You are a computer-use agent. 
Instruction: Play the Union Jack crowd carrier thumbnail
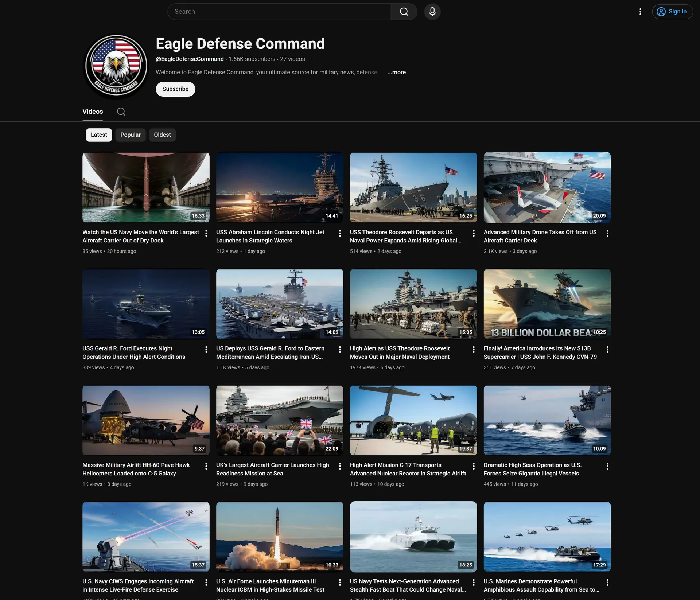point(280,420)
